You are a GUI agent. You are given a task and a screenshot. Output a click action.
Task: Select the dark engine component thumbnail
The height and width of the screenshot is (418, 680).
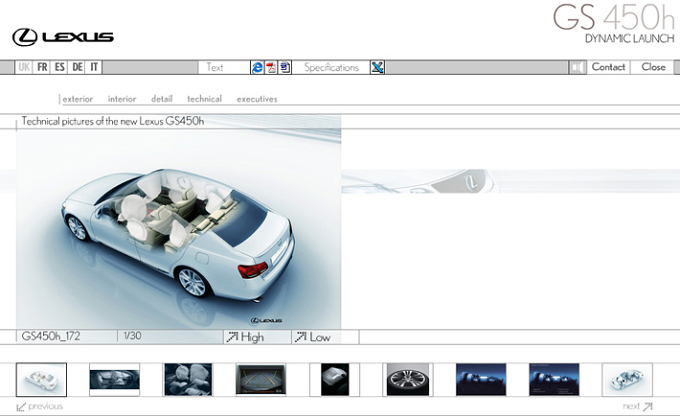334,380
